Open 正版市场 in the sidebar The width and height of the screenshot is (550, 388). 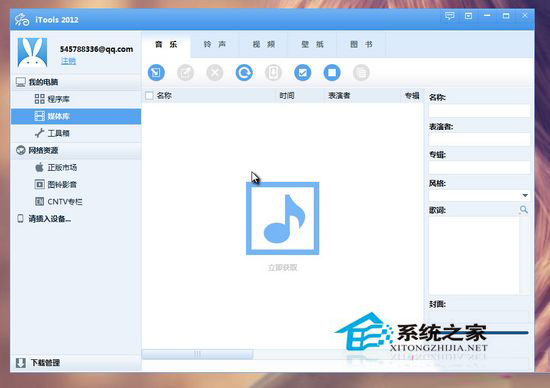pos(76,167)
